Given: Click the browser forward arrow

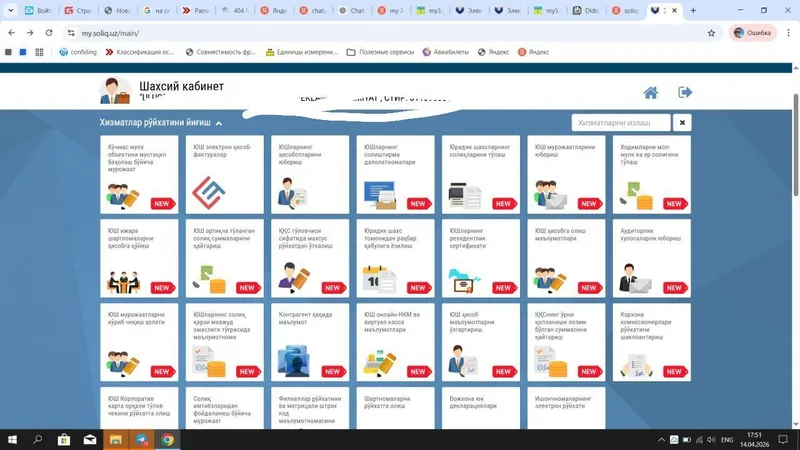Looking at the screenshot, I should [x=30, y=33].
